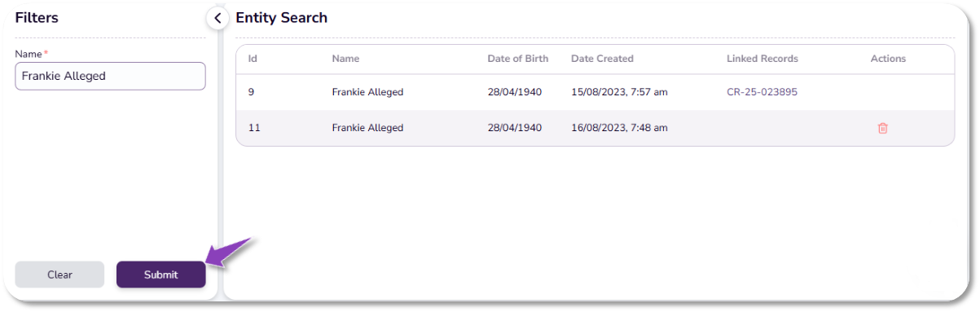The width and height of the screenshot is (980, 312).
Task: Delete entity record 11 with trash icon
Action: (882, 128)
